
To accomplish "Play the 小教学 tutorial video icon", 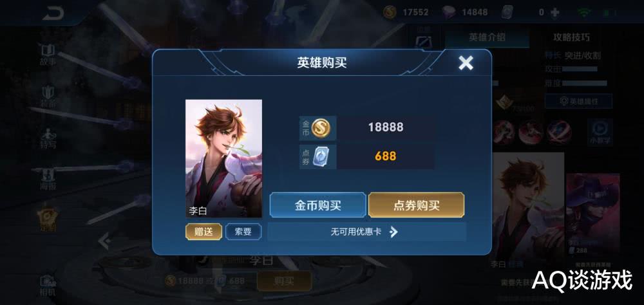I will click(600, 132).
